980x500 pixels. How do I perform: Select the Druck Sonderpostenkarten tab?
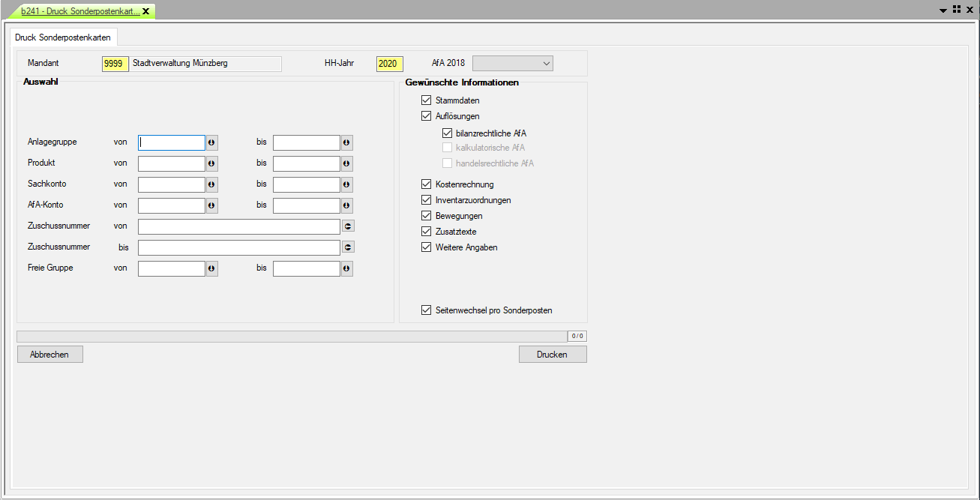[x=63, y=37]
